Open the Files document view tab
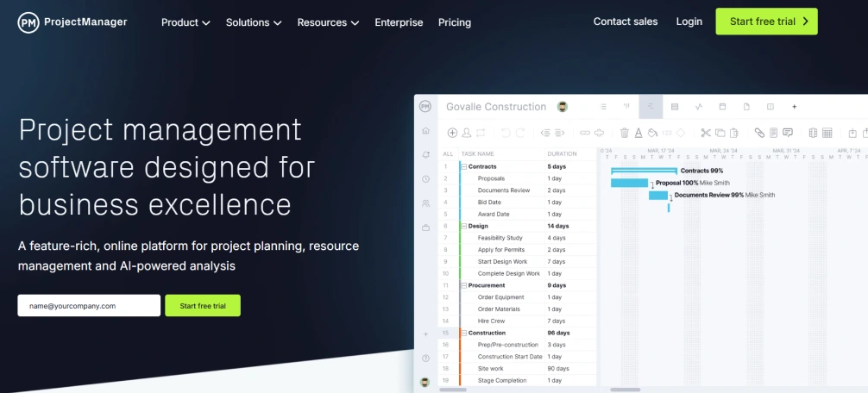The width and height of the screenshot is (868, 393). 746,107
